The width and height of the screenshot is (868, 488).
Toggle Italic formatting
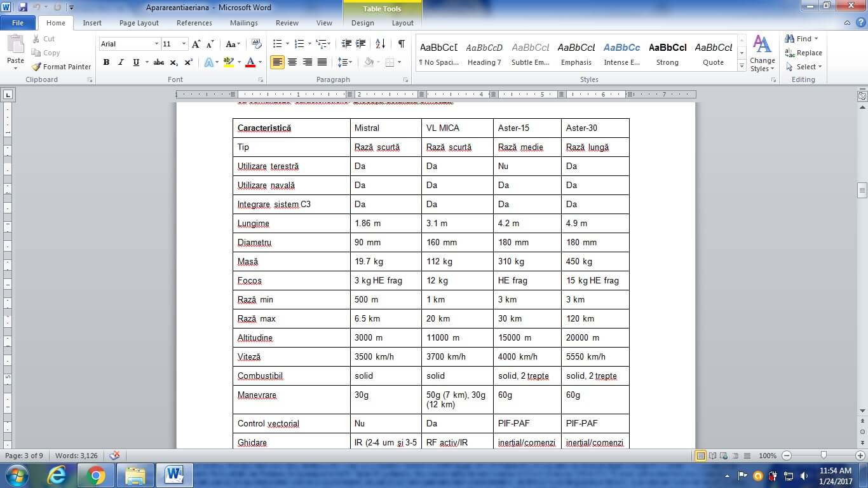tap(121, 62)
